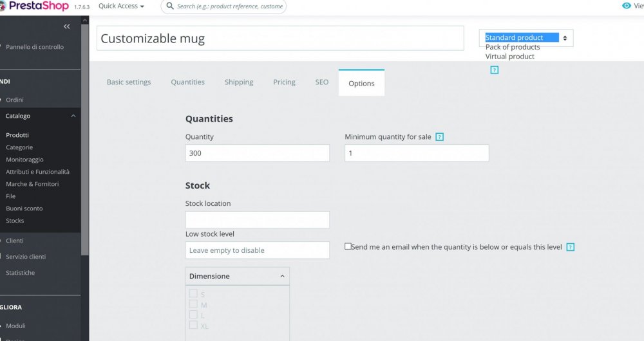
Task: Click the PrestaShop logo icon
Action: pyautogui.click(x=5, y=6)
